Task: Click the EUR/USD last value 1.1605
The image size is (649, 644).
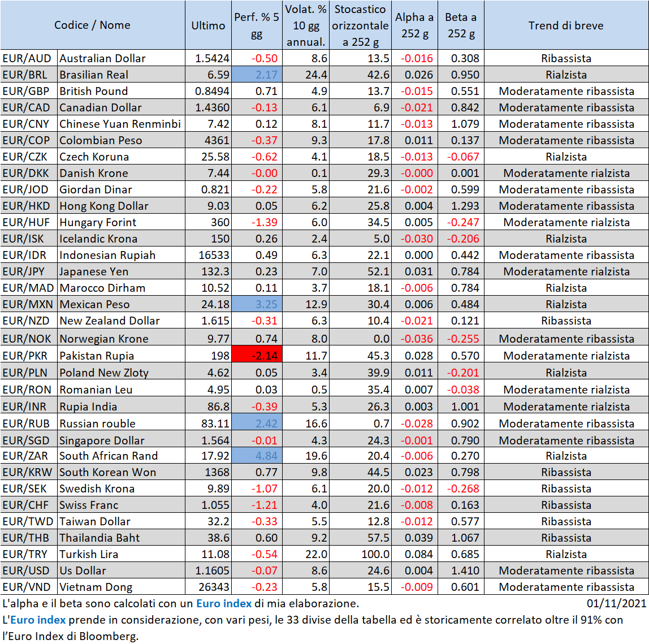Action: (x=208, y=570)
